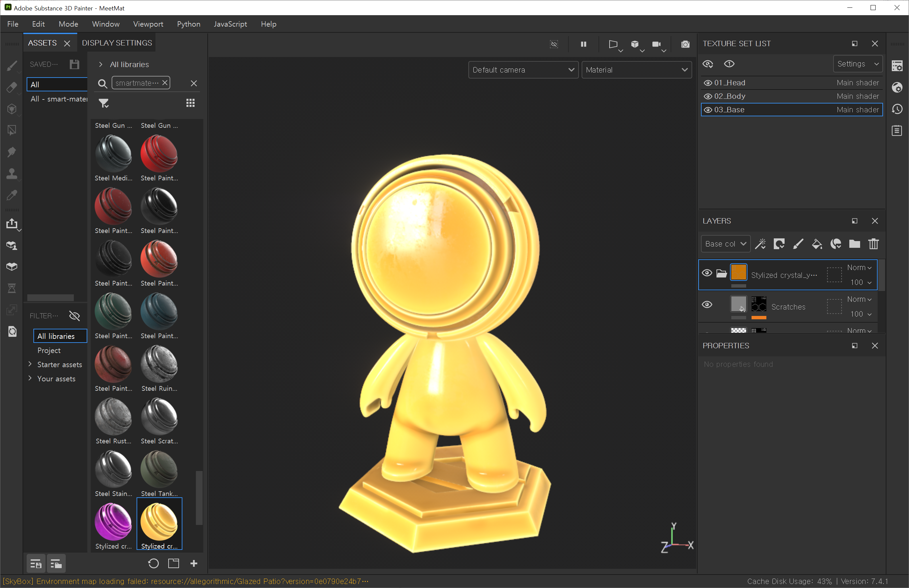
Task: Click the add folder icon in Layers
Action: tap(854, 244)
